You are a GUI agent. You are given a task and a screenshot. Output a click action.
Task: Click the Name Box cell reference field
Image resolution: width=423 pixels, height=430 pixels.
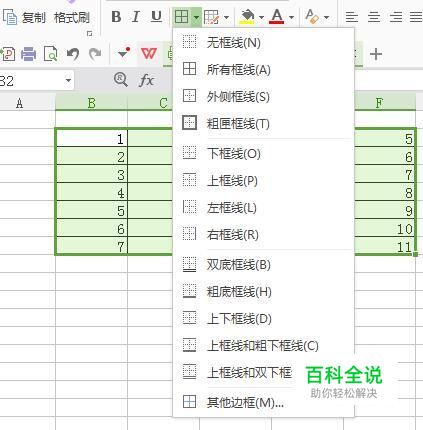click(32, 81)
